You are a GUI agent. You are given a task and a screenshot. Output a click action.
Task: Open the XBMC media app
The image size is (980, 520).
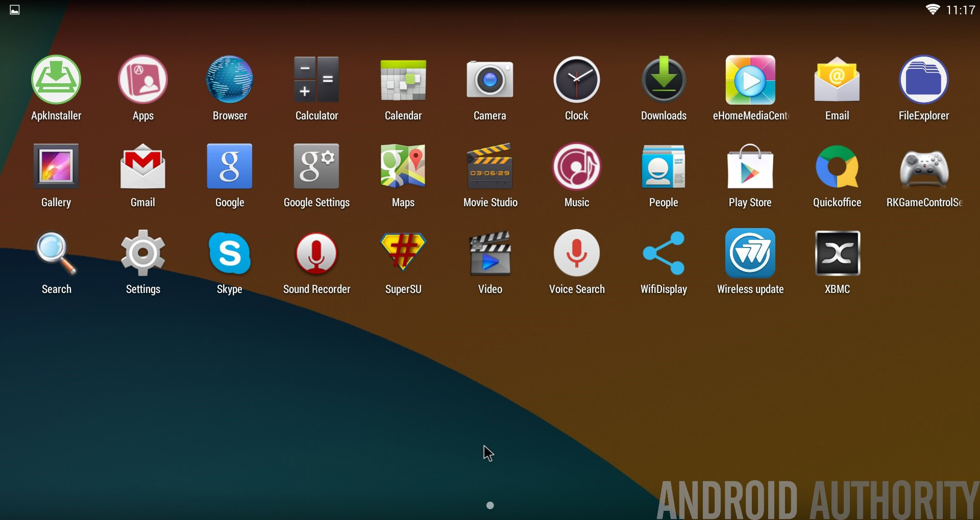point(837,253)
